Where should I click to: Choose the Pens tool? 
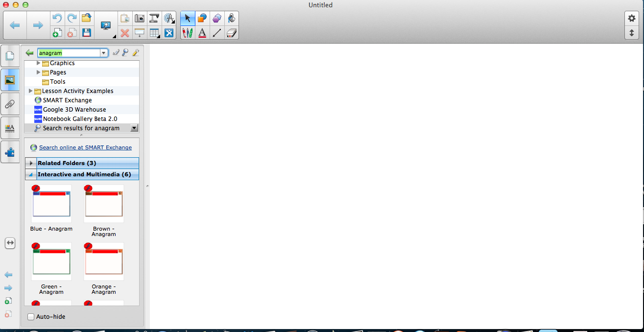tap(187, 33)
